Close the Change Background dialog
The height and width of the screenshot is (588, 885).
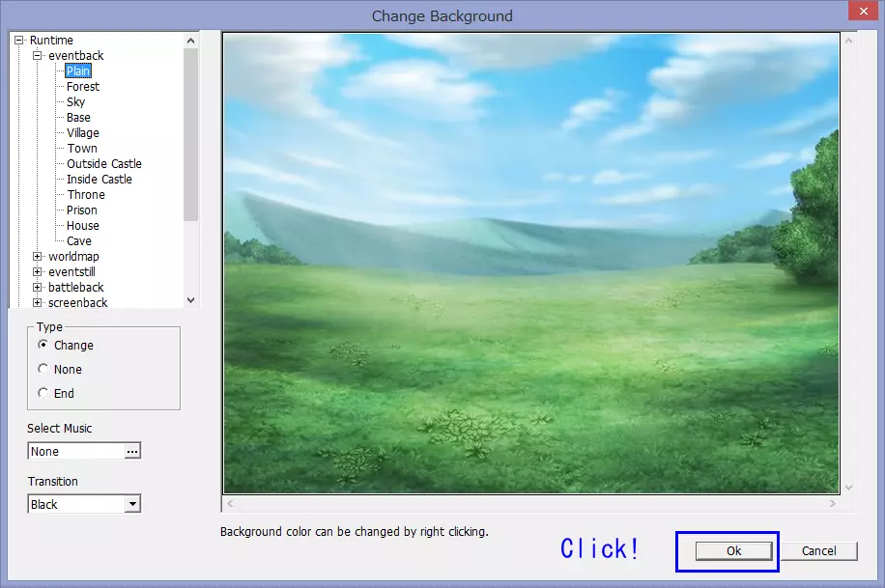(863, 11)
